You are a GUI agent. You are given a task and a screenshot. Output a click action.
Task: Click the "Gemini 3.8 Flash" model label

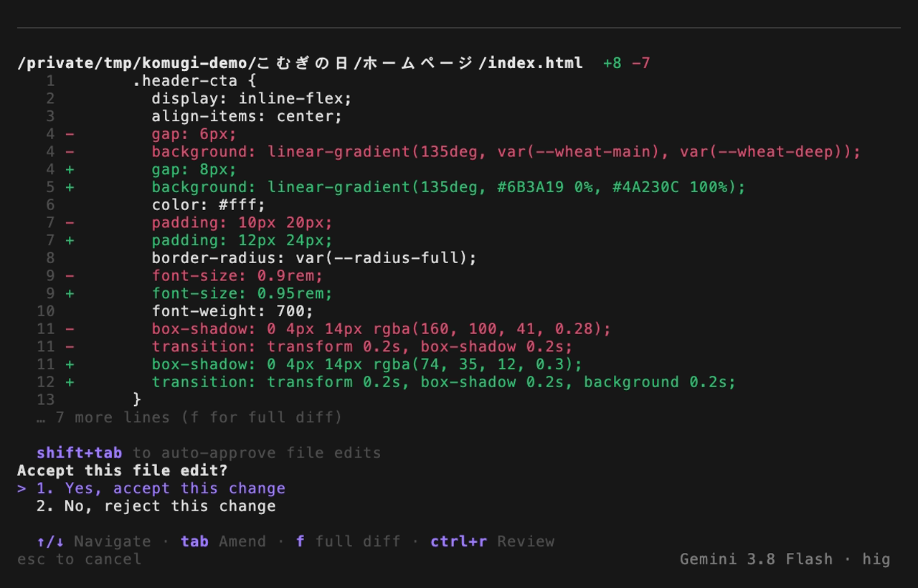click(x=757, y=559)
